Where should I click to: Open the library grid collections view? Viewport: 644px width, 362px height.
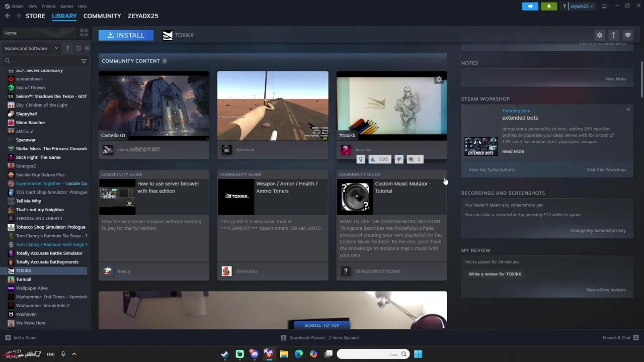coord(84,33)
